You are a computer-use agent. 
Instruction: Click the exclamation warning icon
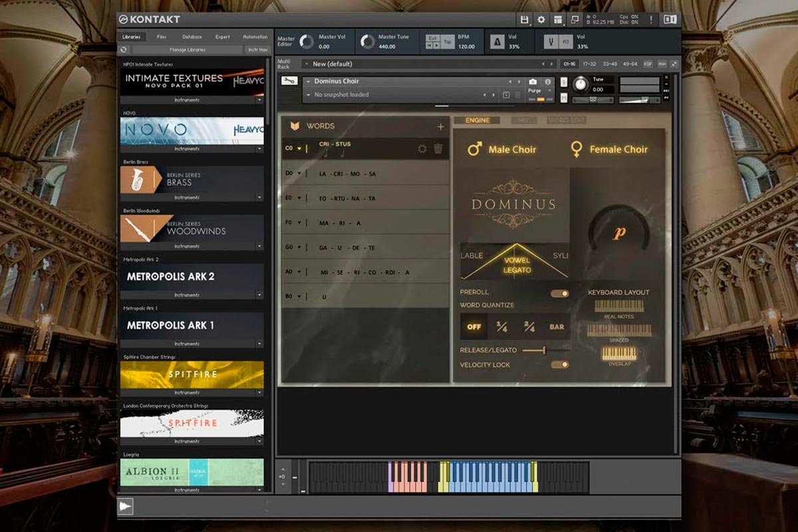[650, 20]
